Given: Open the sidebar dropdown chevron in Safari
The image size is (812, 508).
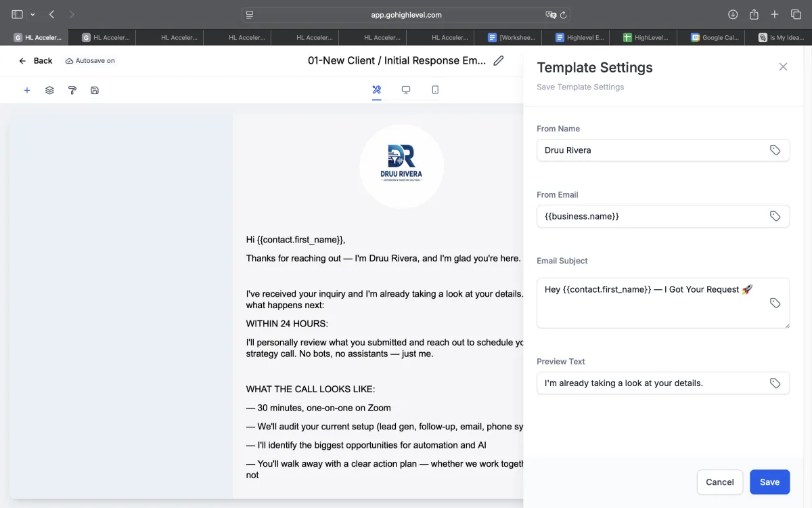Looking at the screenshot, I should pos(32,14).
